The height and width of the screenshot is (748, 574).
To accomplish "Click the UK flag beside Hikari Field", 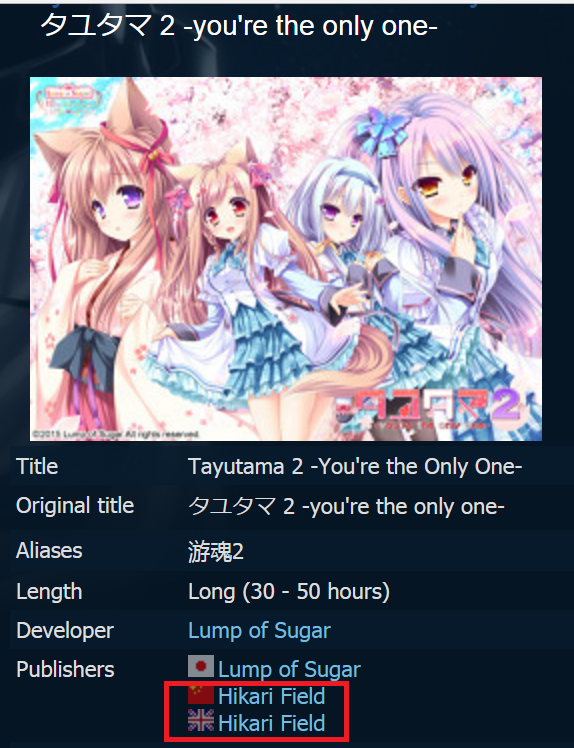I will (200, 720).
